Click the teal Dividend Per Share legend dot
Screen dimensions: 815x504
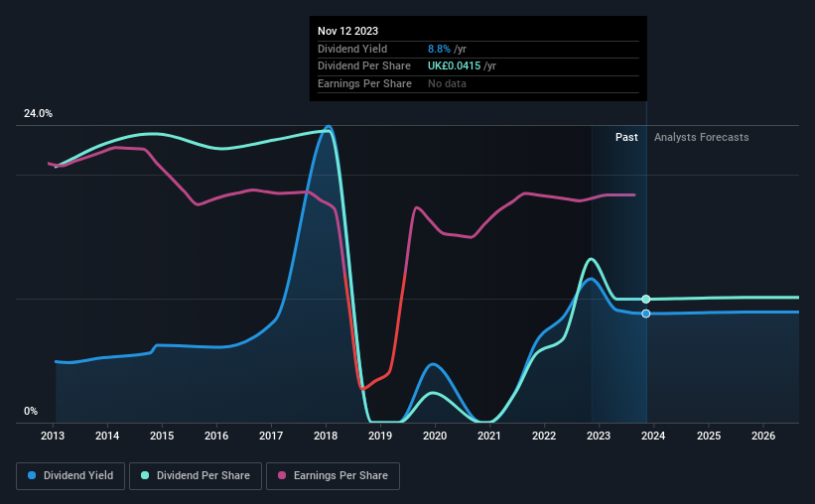click(145, 475)
